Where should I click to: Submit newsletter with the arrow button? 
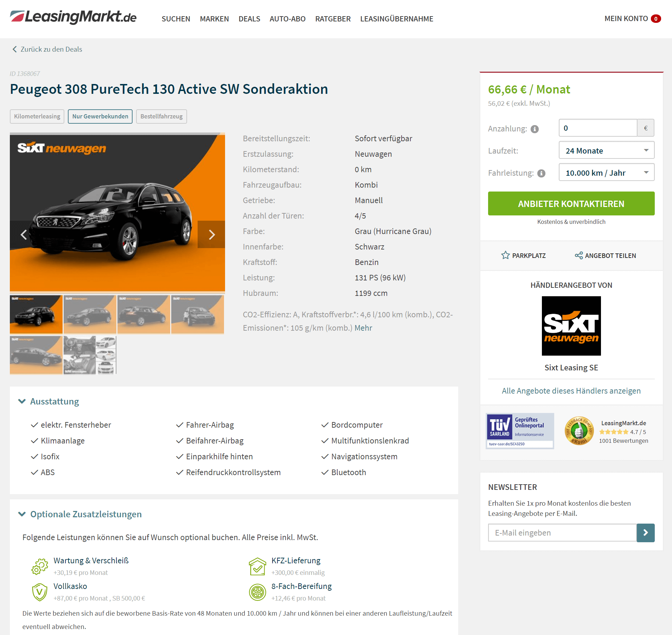(646, 533)
